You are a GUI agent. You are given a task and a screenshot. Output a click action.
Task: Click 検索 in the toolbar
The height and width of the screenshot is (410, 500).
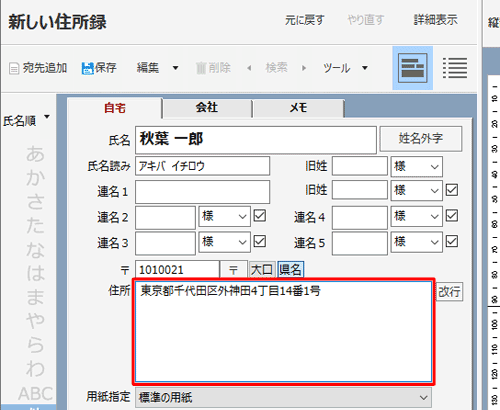[276, 68]
